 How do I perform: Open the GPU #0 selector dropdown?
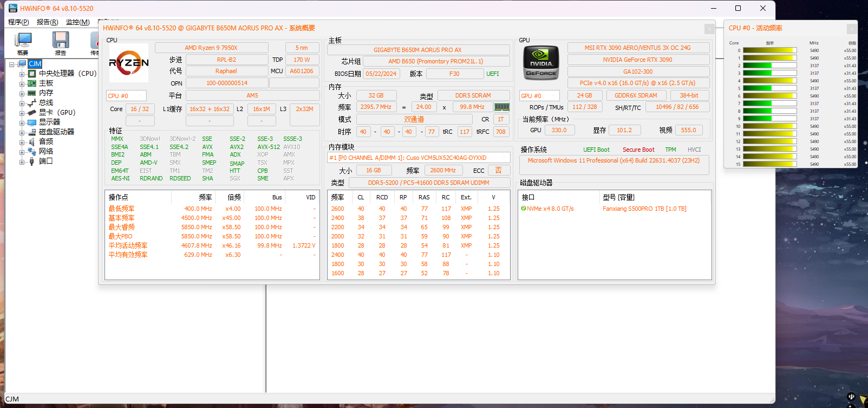(539, 96)
